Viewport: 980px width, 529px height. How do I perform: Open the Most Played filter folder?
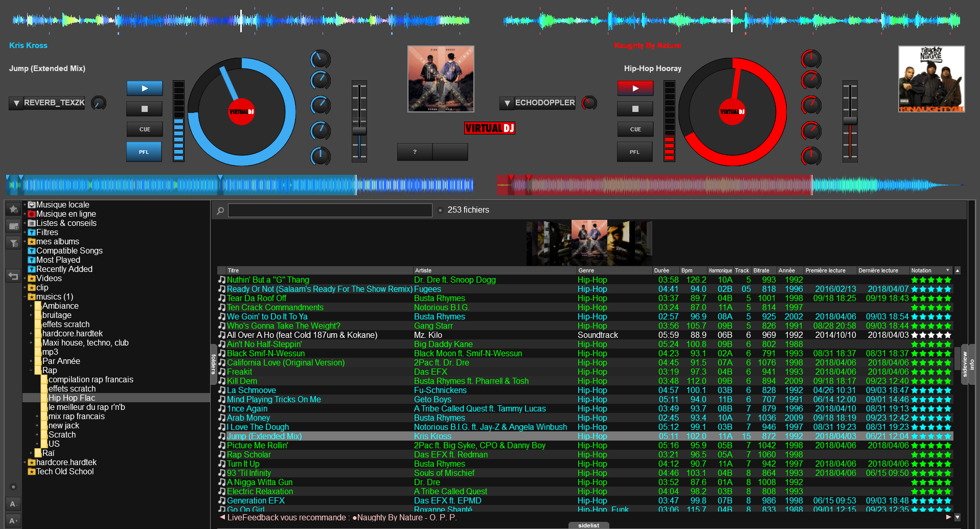[58, 260]
